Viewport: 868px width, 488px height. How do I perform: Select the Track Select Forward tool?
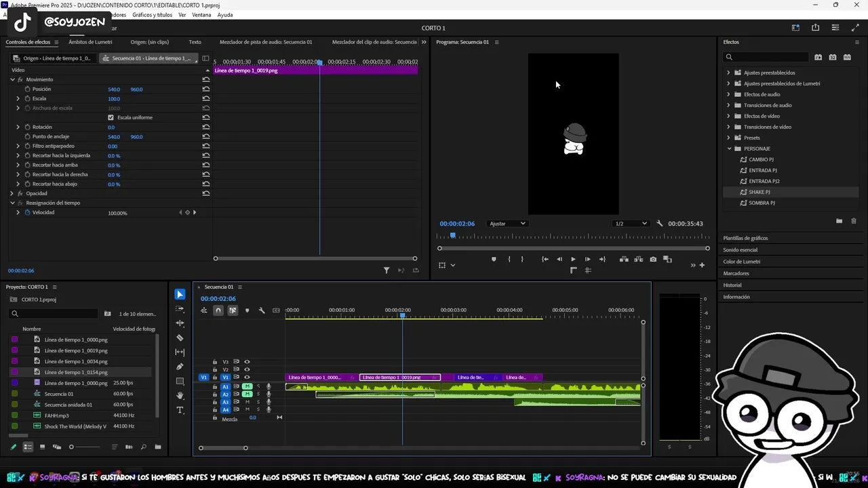pos(180,309)
